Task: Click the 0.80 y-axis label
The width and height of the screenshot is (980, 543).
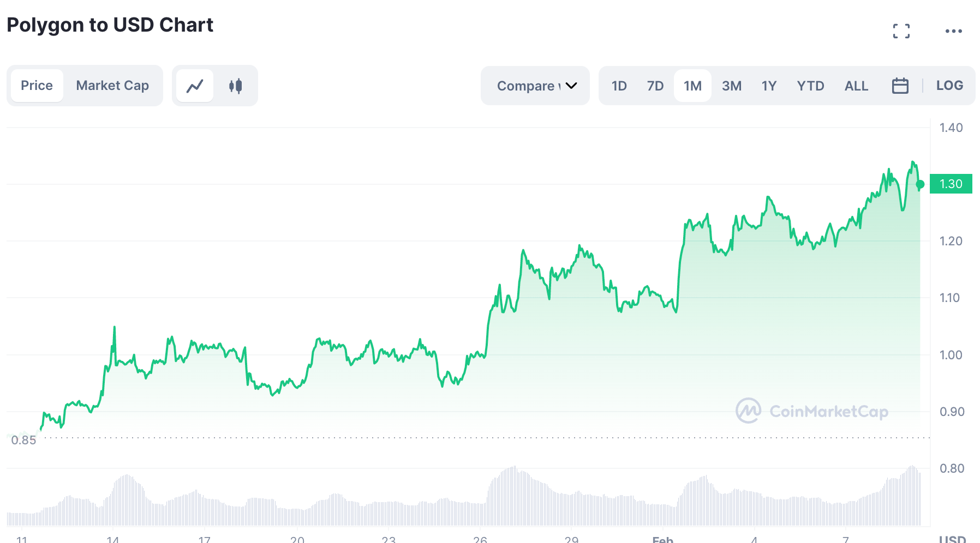Action: pyautogui.click(x=952, y=468)
